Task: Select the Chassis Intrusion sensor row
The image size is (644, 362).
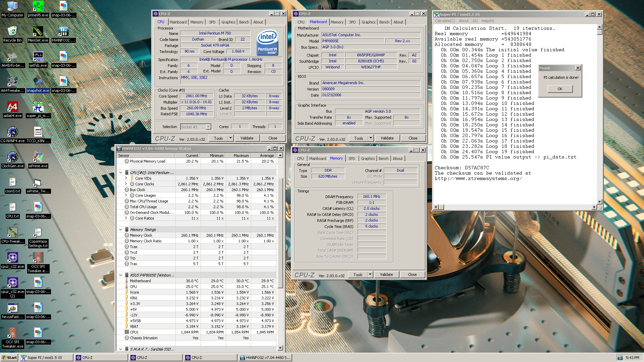Action: click(196, 338)
